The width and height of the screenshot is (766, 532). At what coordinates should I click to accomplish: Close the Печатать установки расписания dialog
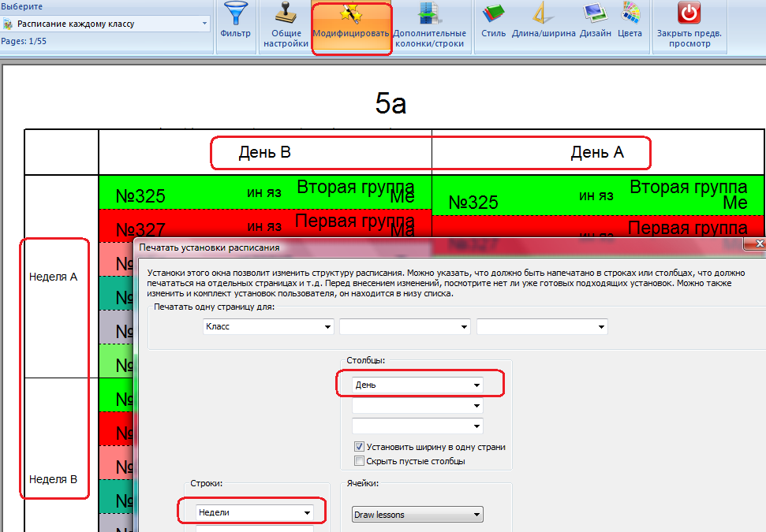click(759, 244)
